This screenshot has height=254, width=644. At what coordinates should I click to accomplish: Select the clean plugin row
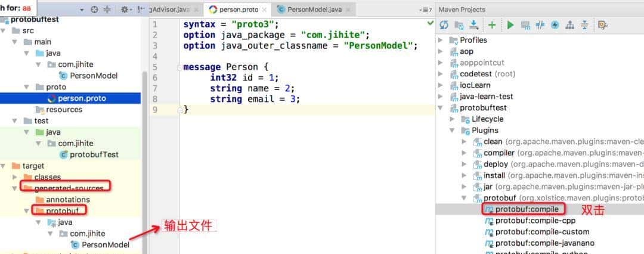point(558,142)
